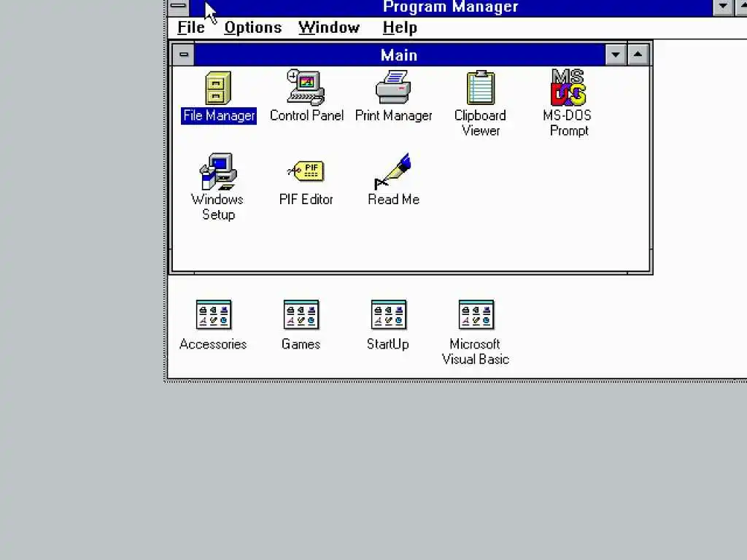Click the 'Read Me' label text
This screenshot has width=747, height=560.
click(x=393, y=200)
